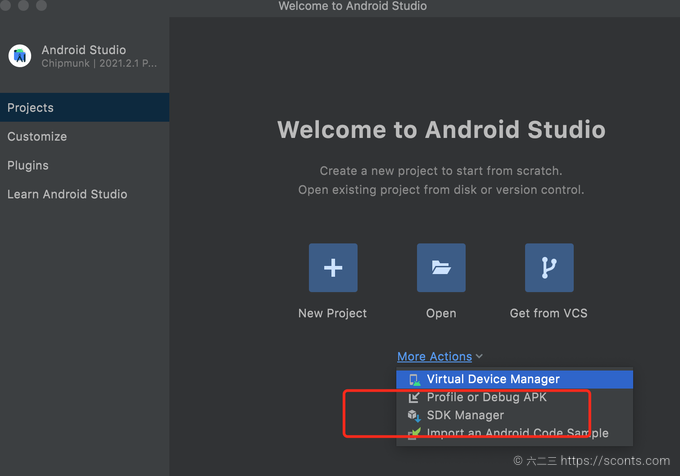Image resolution: width=680 pixels, height=476 pixels.
Task: Click the Welcome to Android Studio heading
Action: [x=441, y=130]
